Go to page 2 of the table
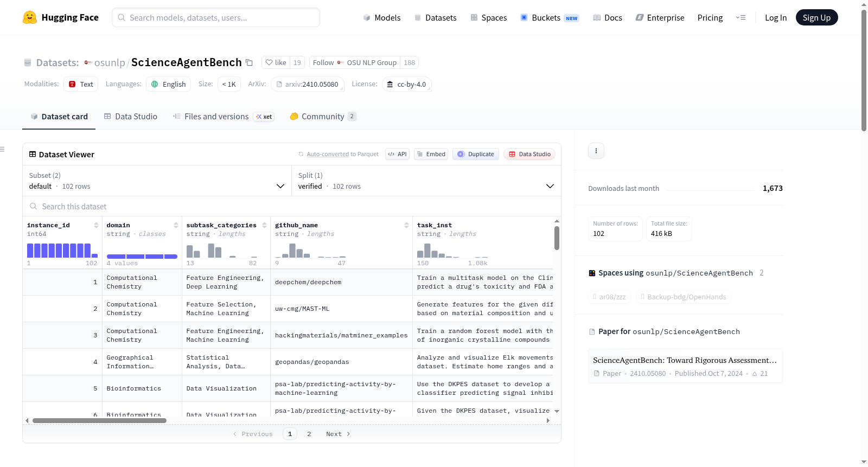Screen dimensions: 868x467 309,434
